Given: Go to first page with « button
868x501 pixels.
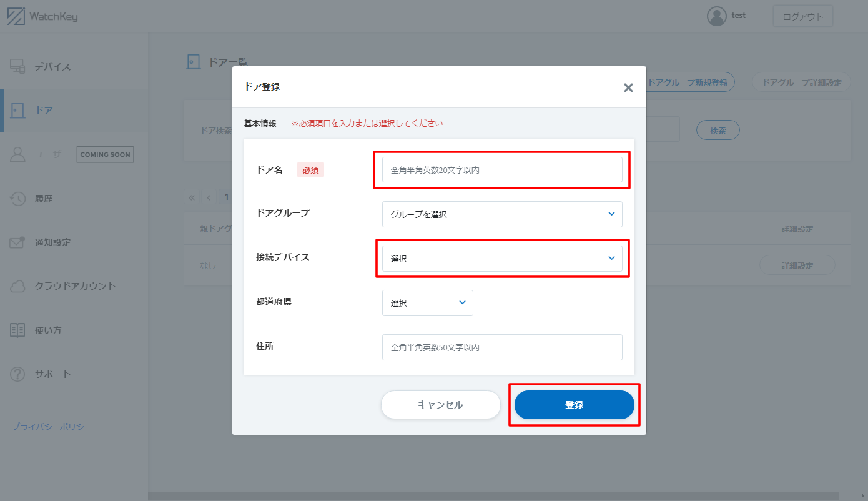Looking at the screenshot, I should [191, 197].
